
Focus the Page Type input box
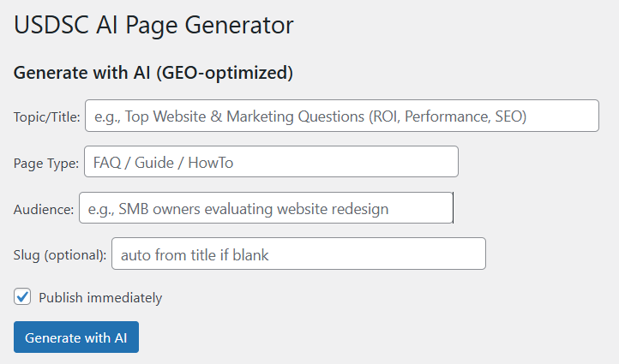click(x=271, y=162)
